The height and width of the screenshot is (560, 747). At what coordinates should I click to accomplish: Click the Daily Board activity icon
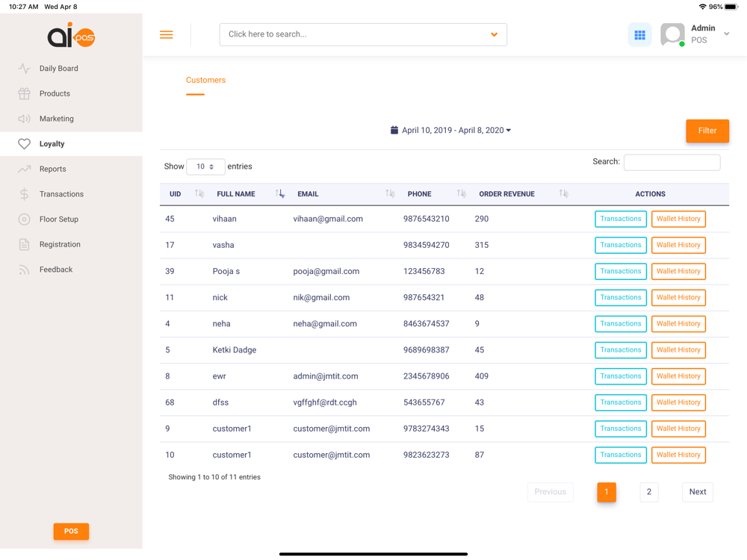pyautogui.click(x=24, y=69)
